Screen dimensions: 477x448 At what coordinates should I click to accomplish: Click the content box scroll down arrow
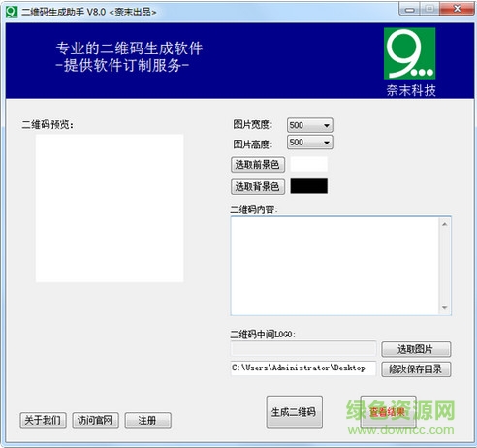click(445, 308)
